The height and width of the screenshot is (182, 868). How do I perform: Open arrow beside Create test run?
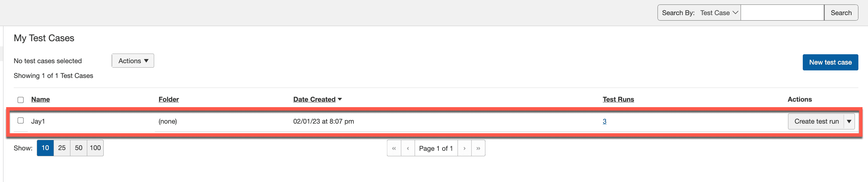pyautogui.click(x=849, y=122)
